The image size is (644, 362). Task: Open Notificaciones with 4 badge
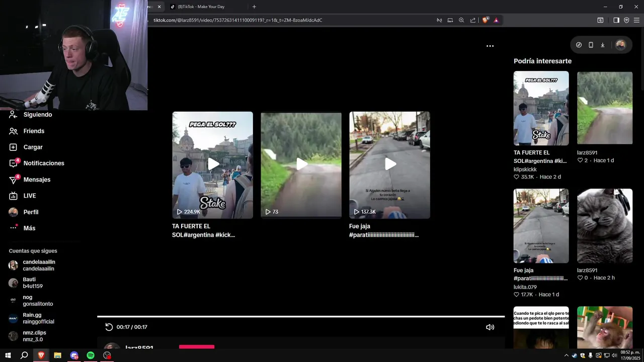point(44,163)
